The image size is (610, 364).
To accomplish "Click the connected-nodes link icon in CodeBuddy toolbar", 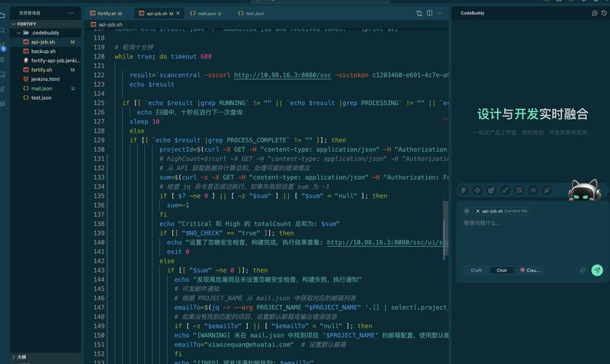I will click(x=506, y=190).
